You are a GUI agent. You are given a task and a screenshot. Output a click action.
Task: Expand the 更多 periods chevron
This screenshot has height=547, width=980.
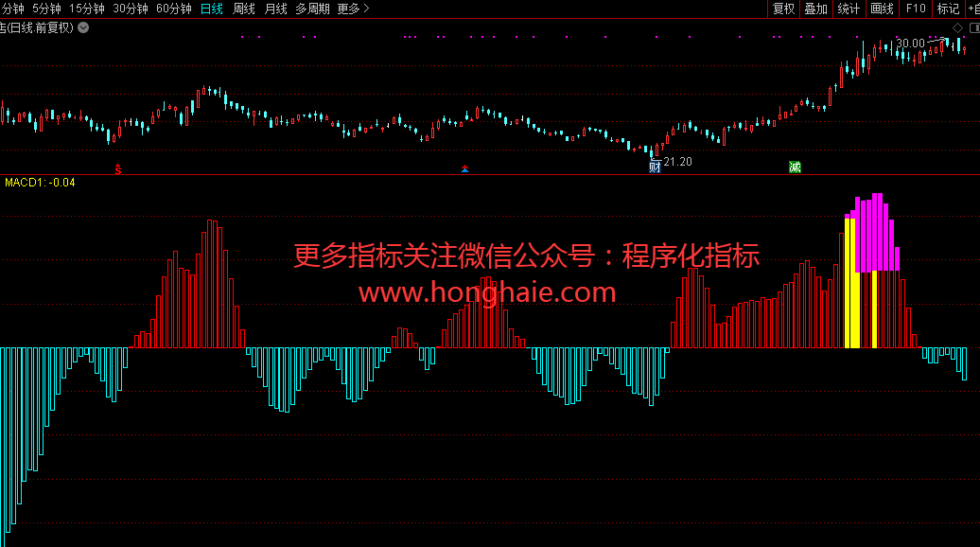point(353,9)
